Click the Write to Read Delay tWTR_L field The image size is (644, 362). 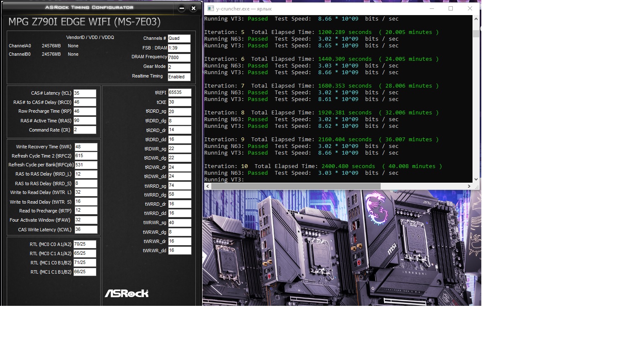click(86, 192)
